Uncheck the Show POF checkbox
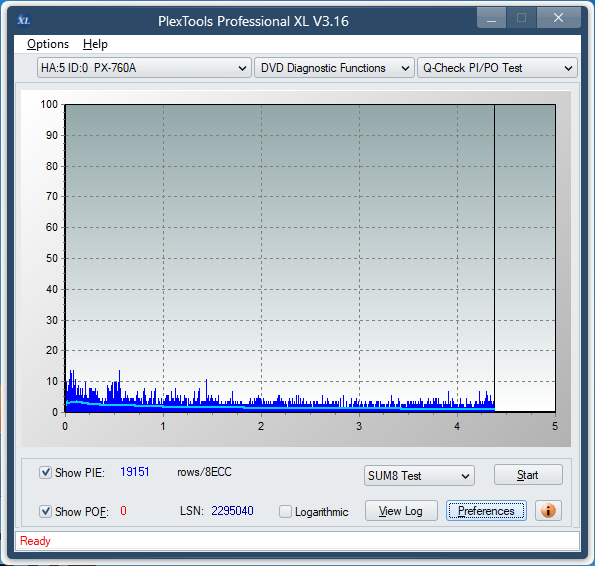Viewport: 595px width, 566px height. 45,511
